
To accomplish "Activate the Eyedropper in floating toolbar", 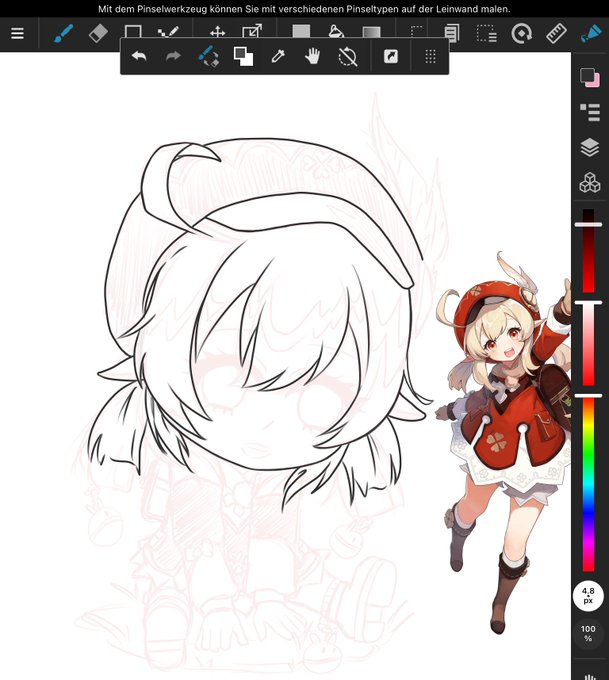I will (278, 56).
